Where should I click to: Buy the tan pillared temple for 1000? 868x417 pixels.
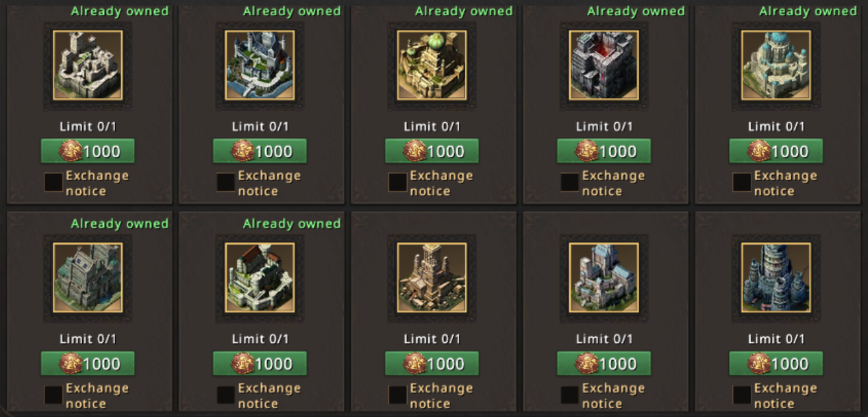[432, 364]
